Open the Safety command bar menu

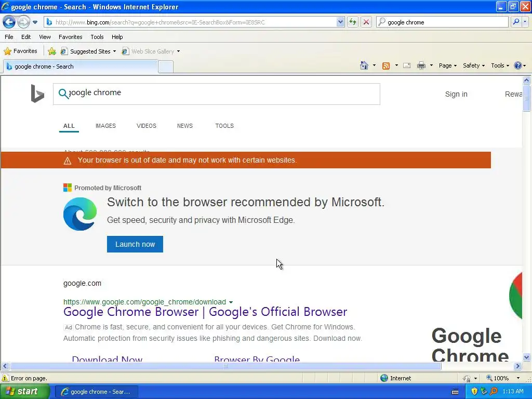(474, 65)
